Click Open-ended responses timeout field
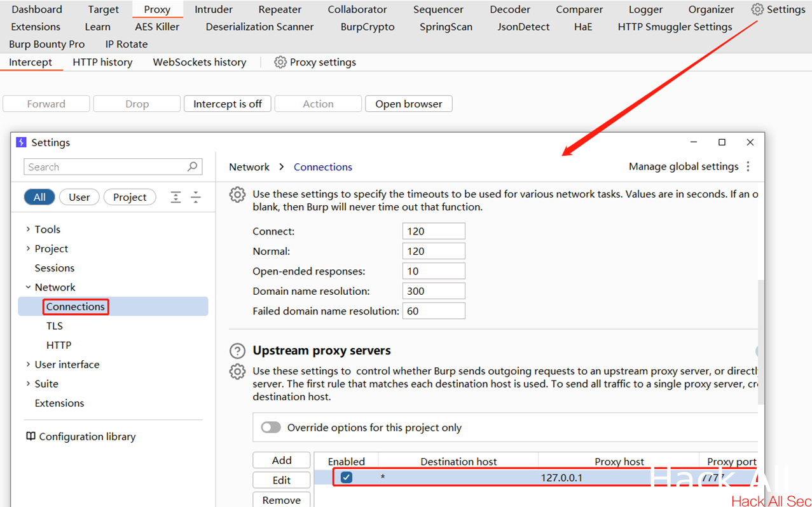The width and height of the screenshot is (812, 507). point(434,271)
